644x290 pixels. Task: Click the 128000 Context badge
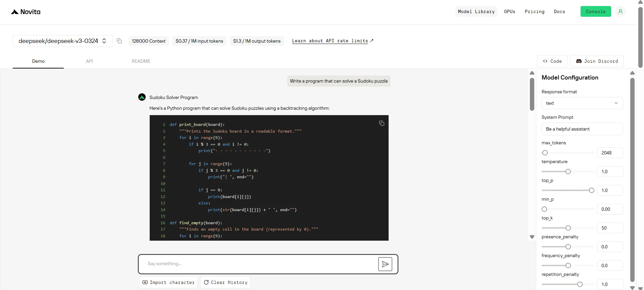tap(149, 41)
